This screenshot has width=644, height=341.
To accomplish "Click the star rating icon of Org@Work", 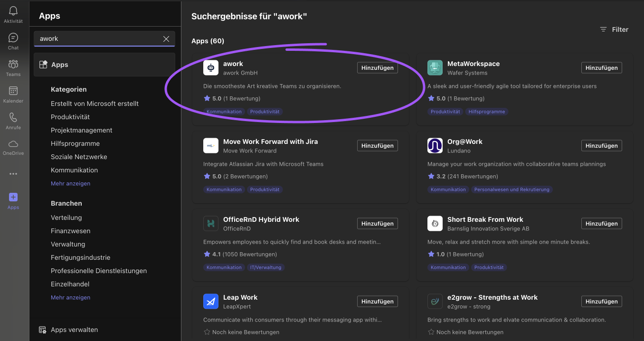I will pos(431,176).
